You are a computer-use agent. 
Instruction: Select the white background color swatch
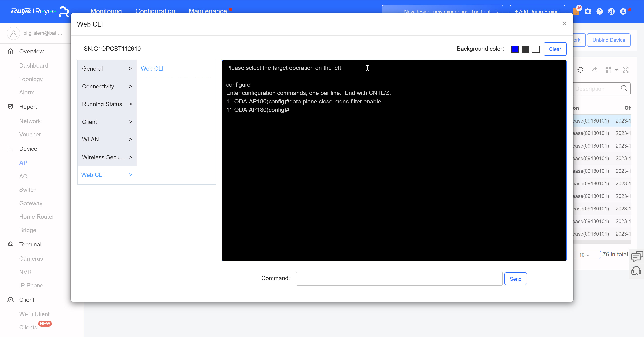click(x=535, y=49)
